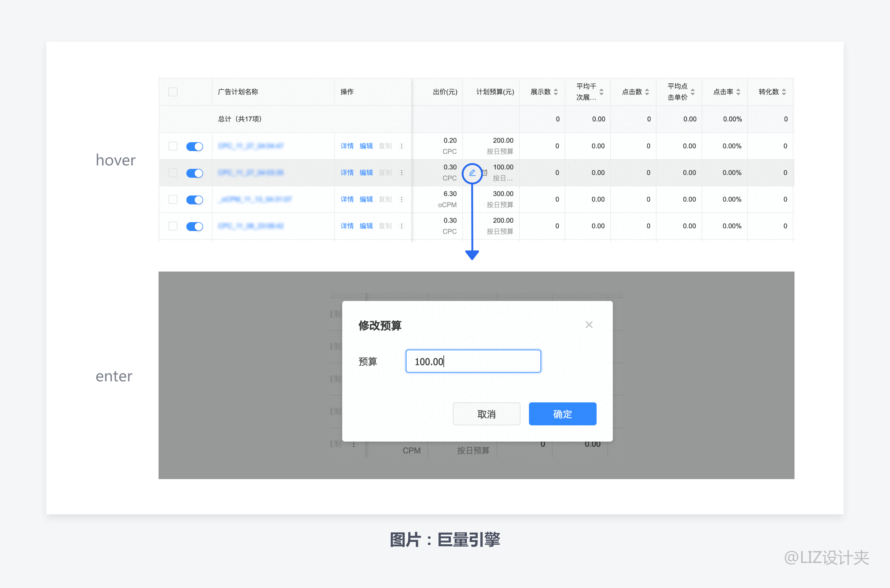Tick the select-all checkbox in the table header
Image resolution: width=890 pixels, height=588 pixels.
tap(173, 92)
